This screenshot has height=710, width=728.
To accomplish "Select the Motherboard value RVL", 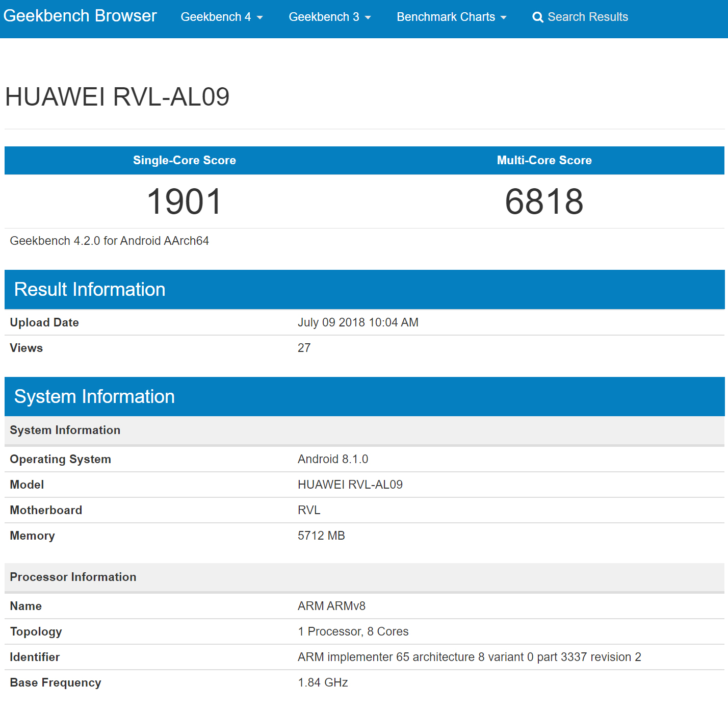I will click(x=309, y=510).
